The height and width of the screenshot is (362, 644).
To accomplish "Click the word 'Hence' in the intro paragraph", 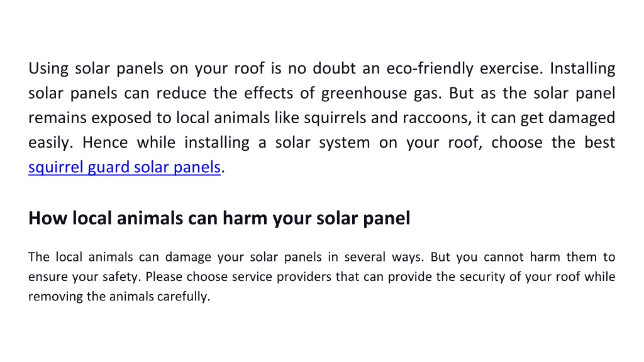I will tap(105, 143).
